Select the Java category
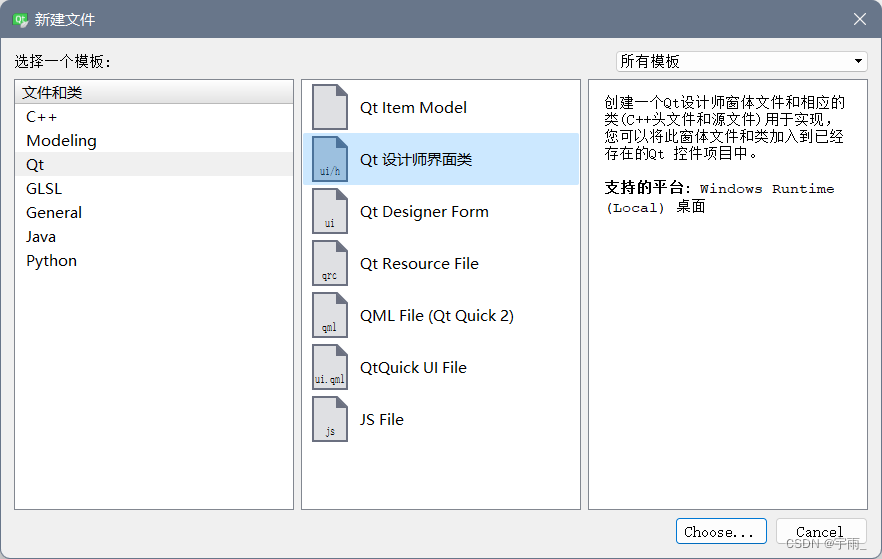 coord(154,237)
